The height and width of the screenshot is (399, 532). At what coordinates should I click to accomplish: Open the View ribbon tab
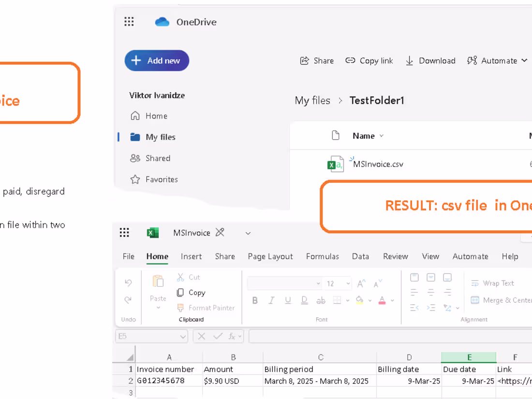coord(430,256)
